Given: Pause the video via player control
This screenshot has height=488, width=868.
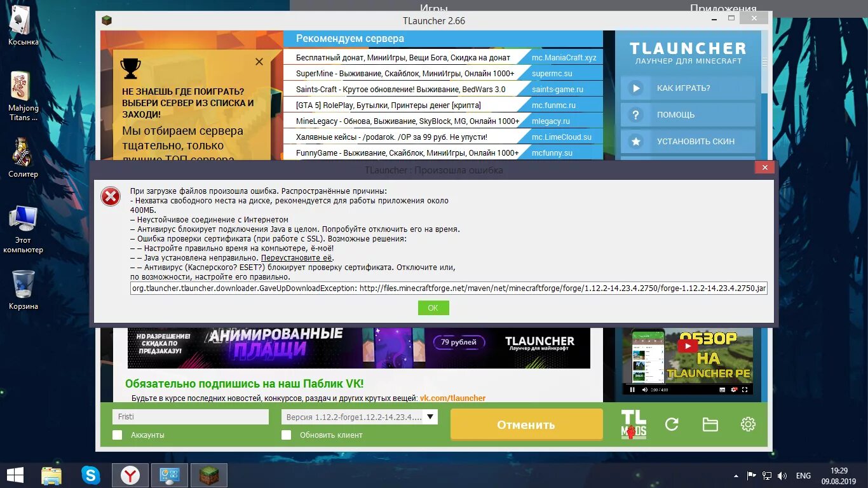Looking at the screenshot, I should click(632, 390).
